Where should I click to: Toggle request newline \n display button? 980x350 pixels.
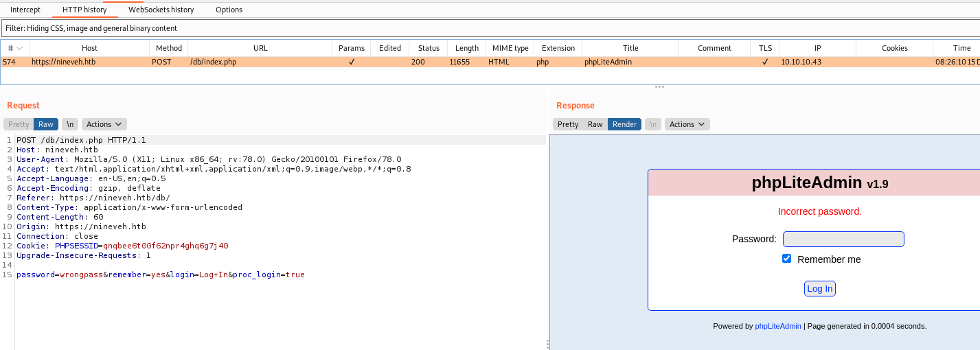69,124
